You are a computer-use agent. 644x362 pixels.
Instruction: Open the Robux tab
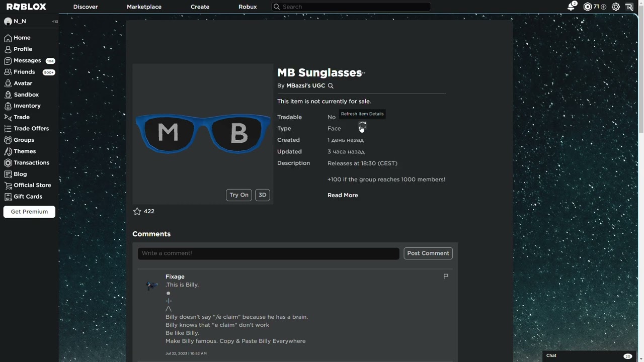(248, 7)
